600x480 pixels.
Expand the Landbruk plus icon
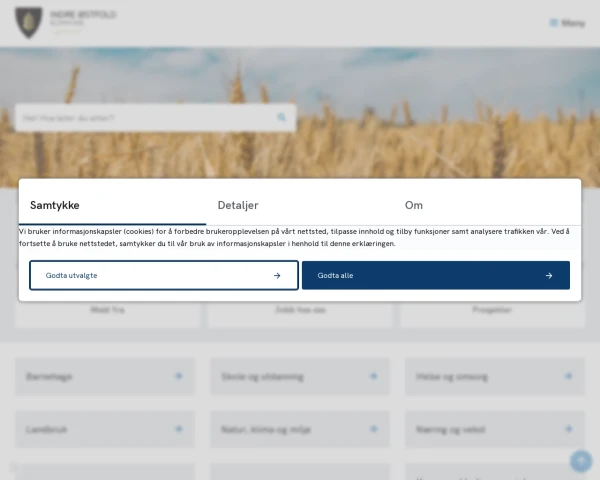pyautogui.click(x=179, y=429)
